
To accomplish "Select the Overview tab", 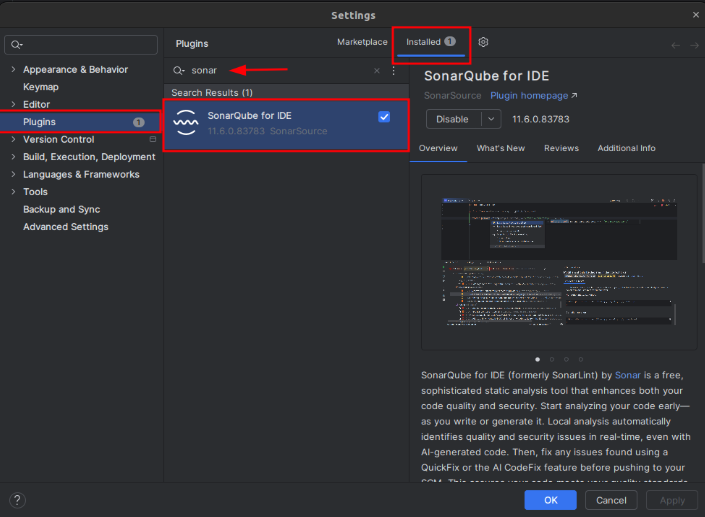I will coord(438,148).
